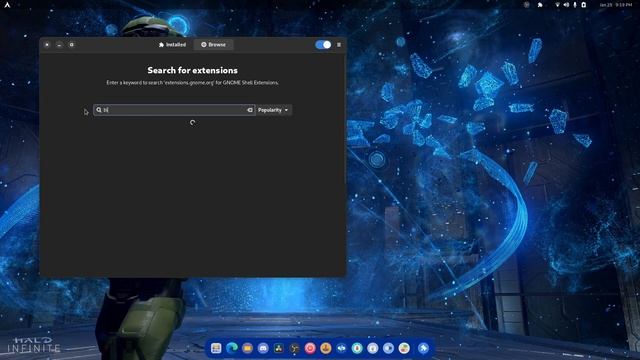
Task: Open Microsoft Edge from the dock
Action: (x=232, y=348)
